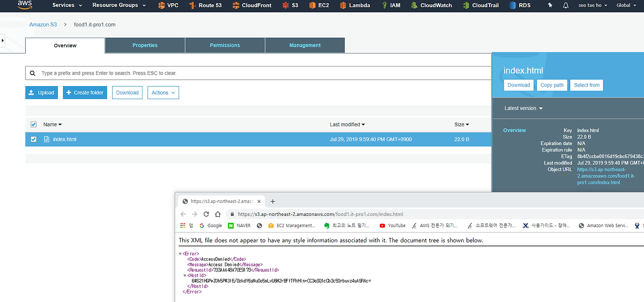Expand the left side panel arrow
This screenshot has height=302, width=644.
pyautogui.click(x=3, y=40)
